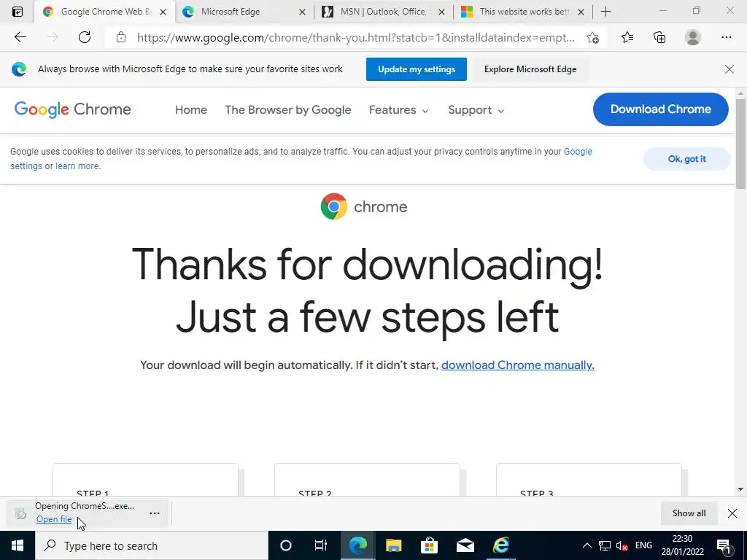Click Microsoft Edge taskbar icon
747x560 pixels.
pos(357,545)
